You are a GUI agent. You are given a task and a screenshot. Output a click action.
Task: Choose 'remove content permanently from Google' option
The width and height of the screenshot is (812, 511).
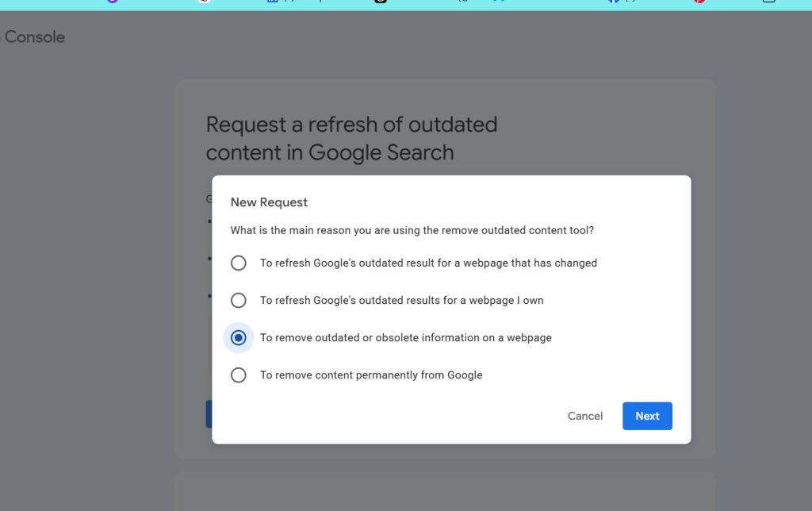[238, 375]
